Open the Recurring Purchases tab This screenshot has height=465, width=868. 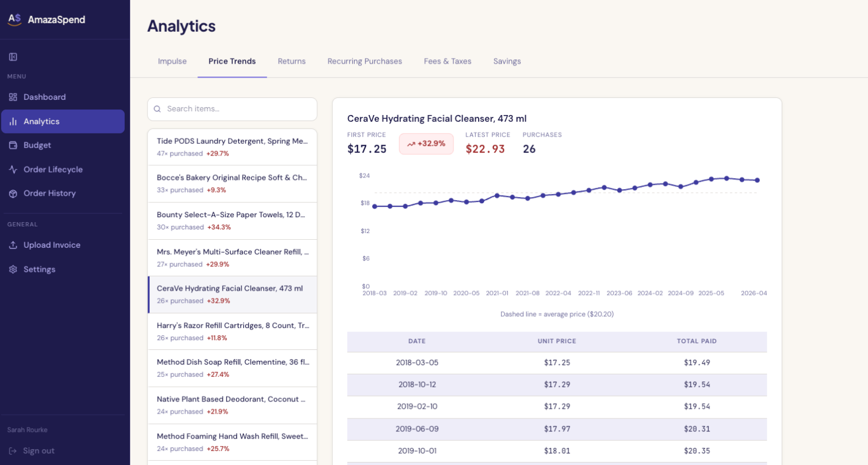point(365,61)
